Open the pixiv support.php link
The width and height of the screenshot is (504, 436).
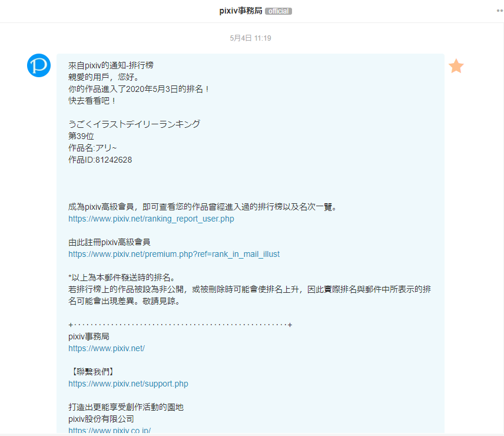[128, 384]
